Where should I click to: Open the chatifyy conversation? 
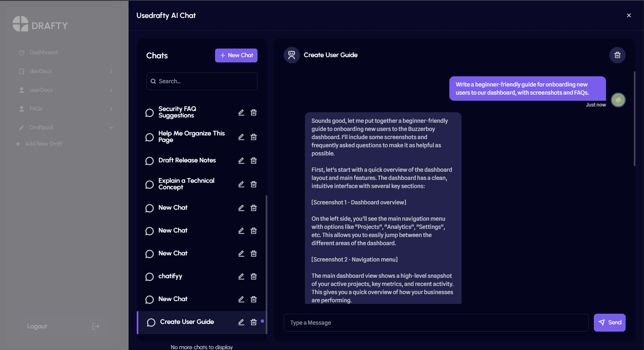click(170, 277)
